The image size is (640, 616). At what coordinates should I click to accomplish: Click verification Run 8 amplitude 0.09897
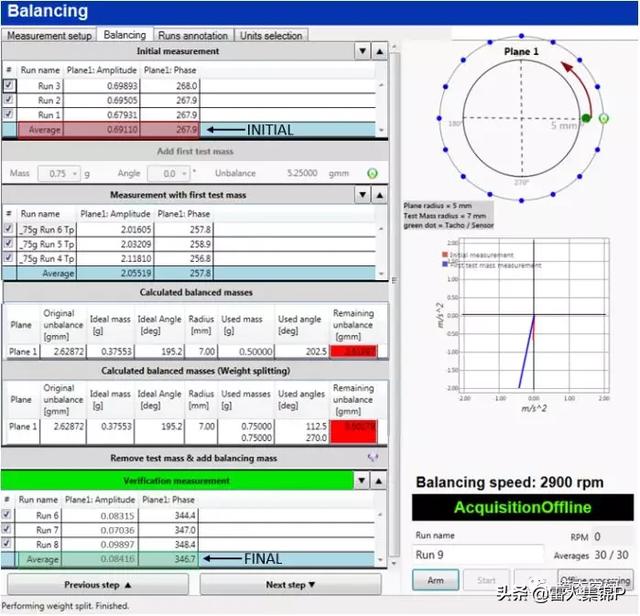point(117,545)
